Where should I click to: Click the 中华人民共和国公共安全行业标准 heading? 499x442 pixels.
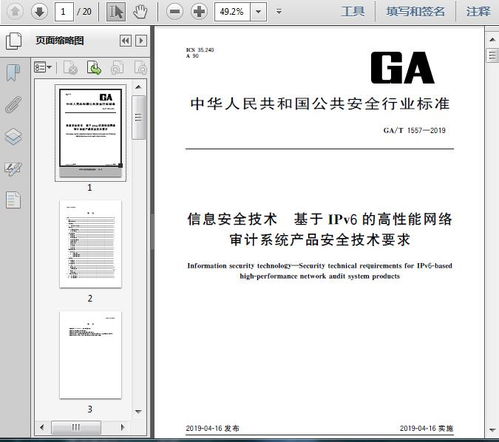[x=320, y=104]
